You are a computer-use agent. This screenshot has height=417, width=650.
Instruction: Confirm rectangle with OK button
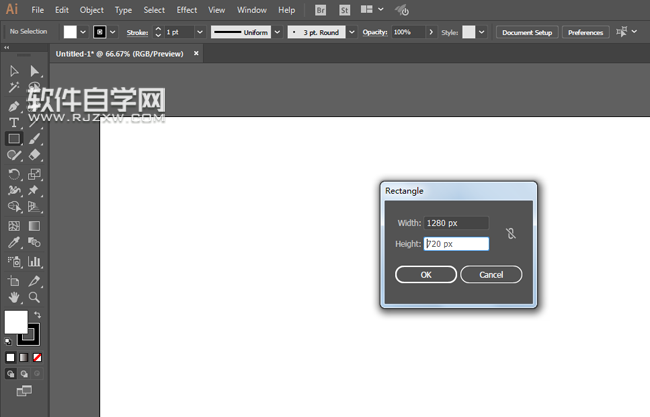[x=425, y=274]
